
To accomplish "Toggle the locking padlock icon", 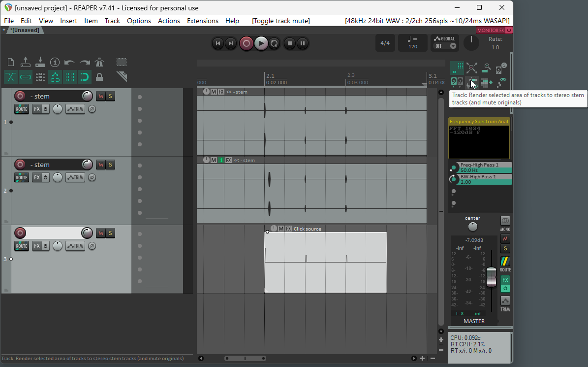I will [99, 77].
